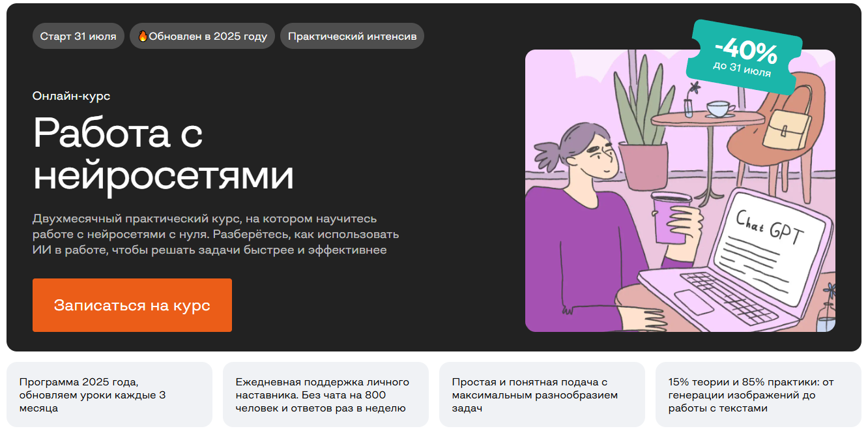The image size is (868, 433).
Task: Select the "Ежедневная поддержка личного наставника" card
Action: (326, 395)
